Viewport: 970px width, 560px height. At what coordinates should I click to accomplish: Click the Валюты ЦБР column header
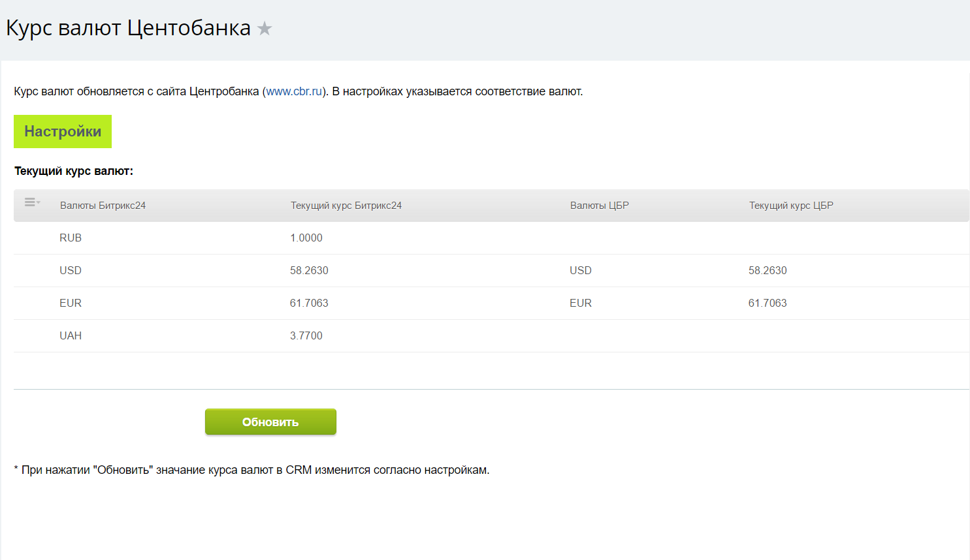599,206
